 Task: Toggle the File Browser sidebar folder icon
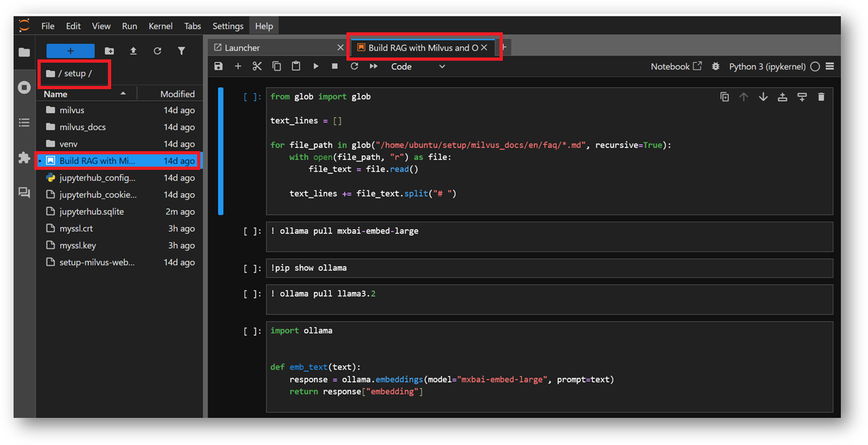25,52
